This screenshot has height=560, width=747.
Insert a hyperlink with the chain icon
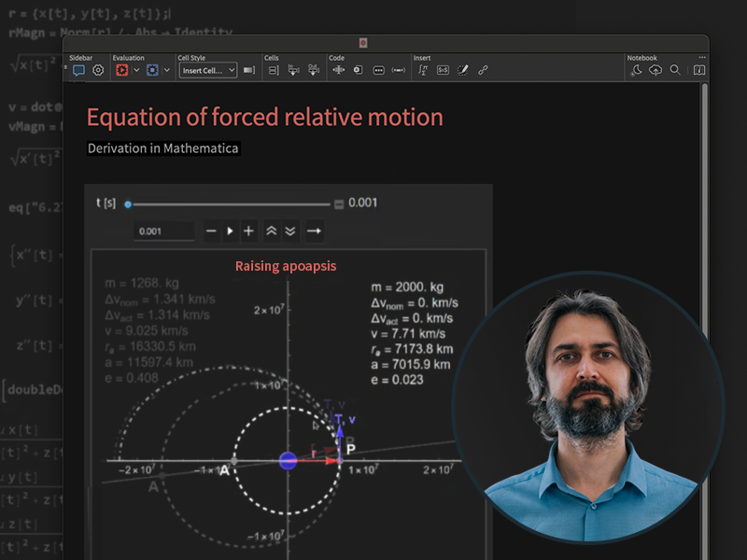click(483, 71)
